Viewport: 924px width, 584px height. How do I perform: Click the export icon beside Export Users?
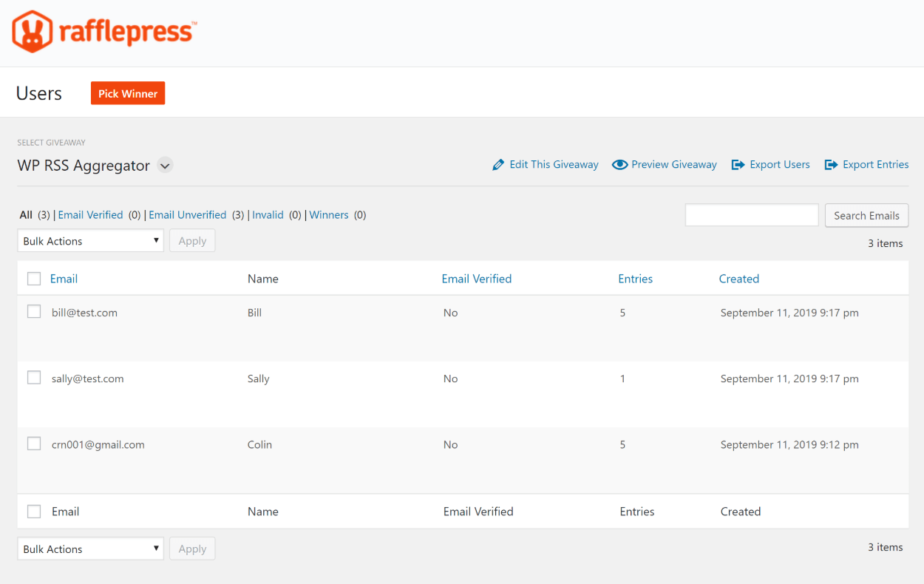pos(738,165)
